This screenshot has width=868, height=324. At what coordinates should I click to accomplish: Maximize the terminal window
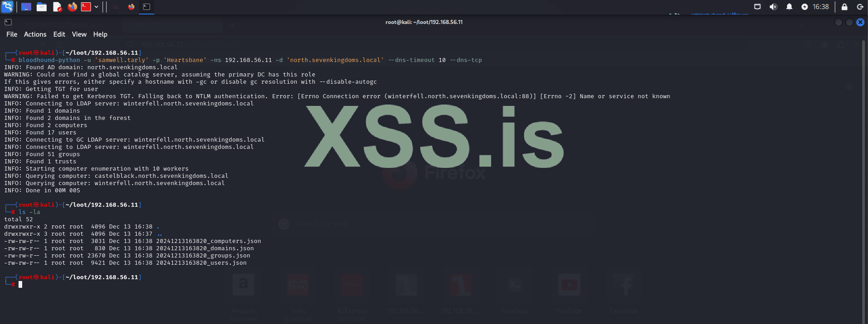(849, 22)
